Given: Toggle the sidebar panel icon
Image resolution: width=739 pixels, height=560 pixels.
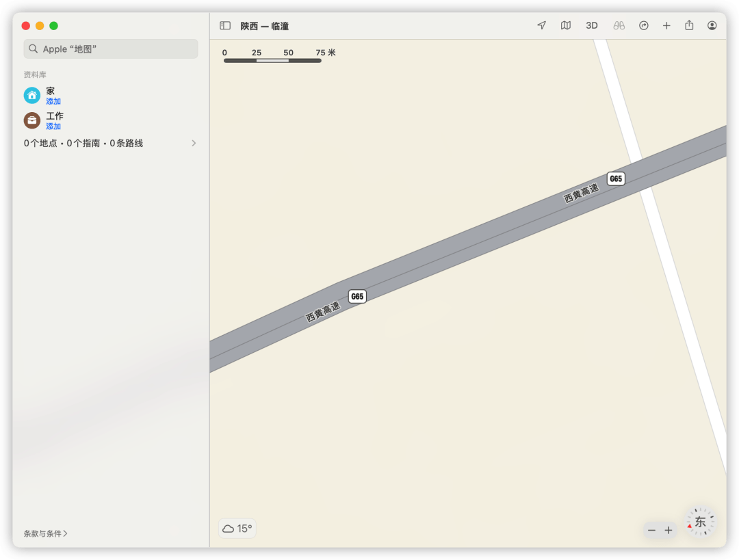Looking at the screenshot, I should tap(225, 26).
